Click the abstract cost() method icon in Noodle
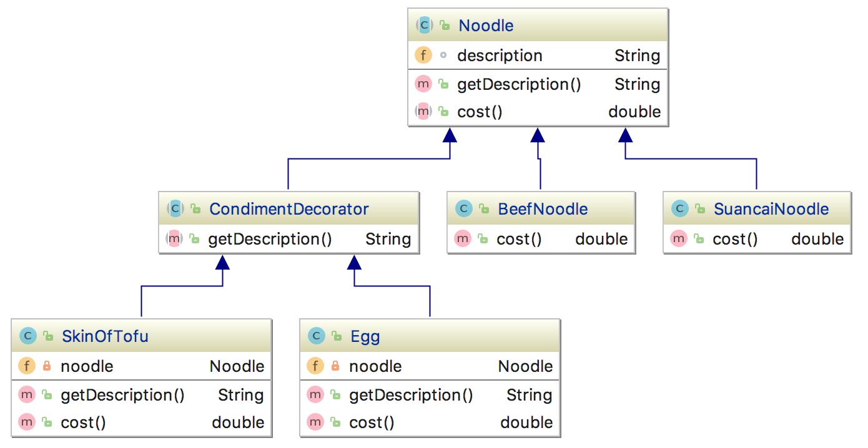This screenshot has width=868, height=448. coord(423,112)
